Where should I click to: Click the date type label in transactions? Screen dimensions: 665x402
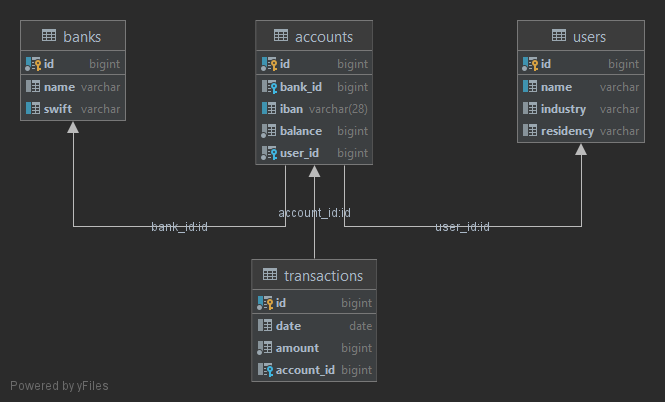tap(360, 326)
